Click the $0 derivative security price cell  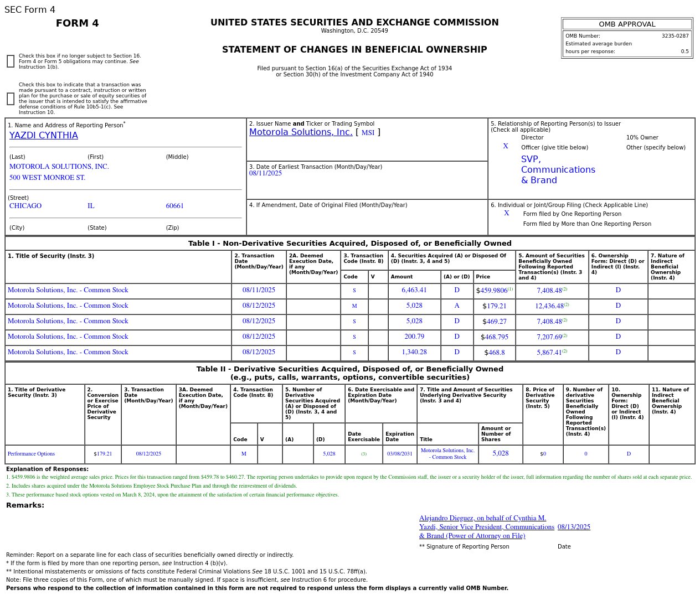(543, 454)
